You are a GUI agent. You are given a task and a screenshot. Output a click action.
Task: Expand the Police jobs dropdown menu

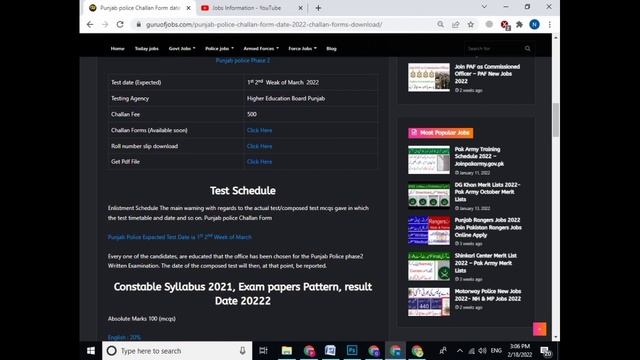point(220,49)
